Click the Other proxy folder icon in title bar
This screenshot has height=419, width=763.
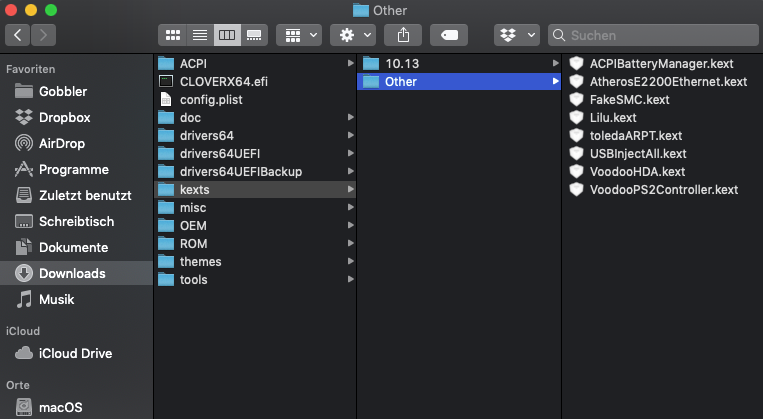[x=361, y=10]
